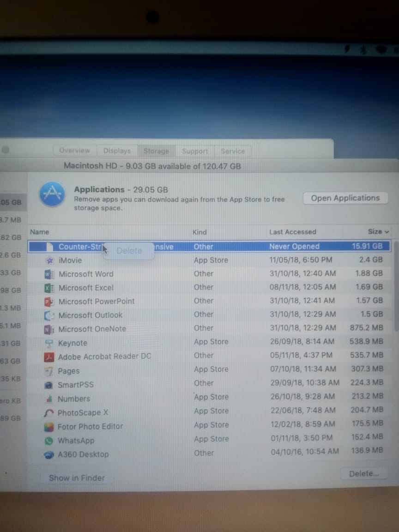Click the 11/05/18, 6:50 PM date

[301, 260]
